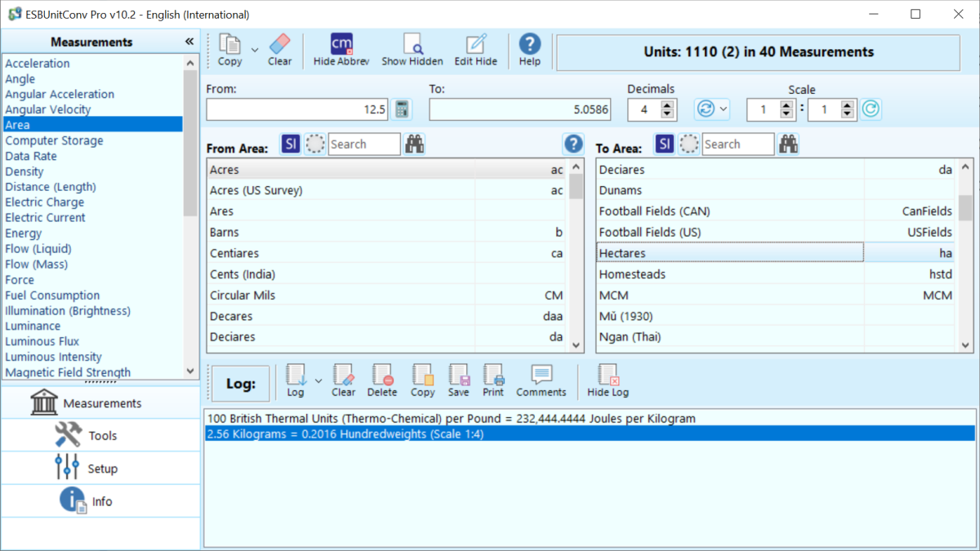Open Help from the top toolbar
The height and width of the screenshot is (551, 980).
[x=530, y=51]
